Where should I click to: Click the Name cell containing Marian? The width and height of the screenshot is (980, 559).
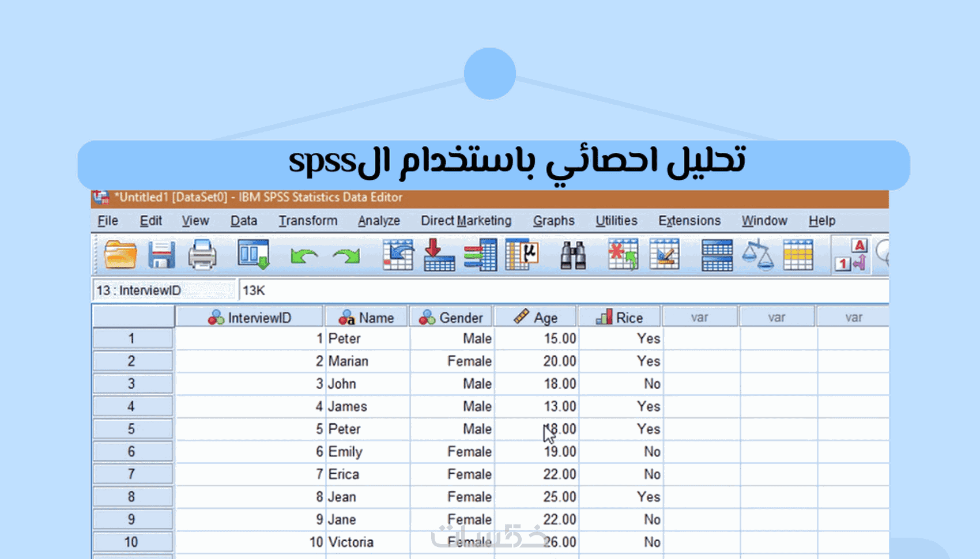pos(368,361)
